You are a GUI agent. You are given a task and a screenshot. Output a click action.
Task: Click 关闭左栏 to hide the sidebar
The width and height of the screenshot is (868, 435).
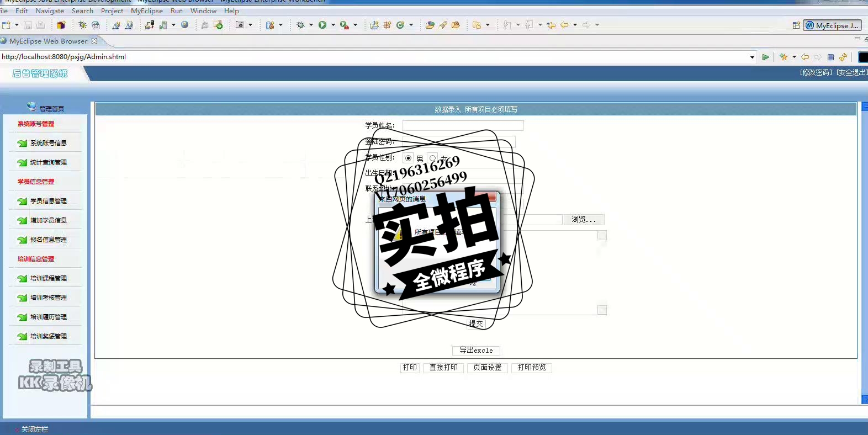click(34, 429)
